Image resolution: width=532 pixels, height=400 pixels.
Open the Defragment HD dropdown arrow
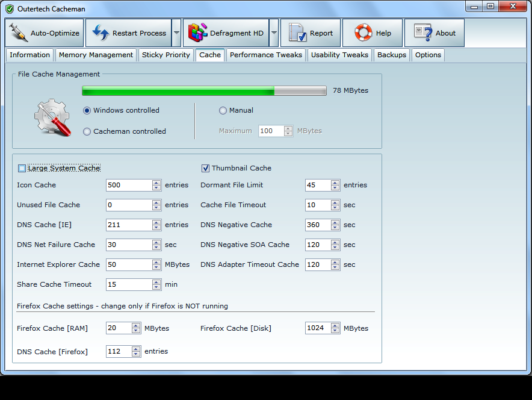point(274,33)
